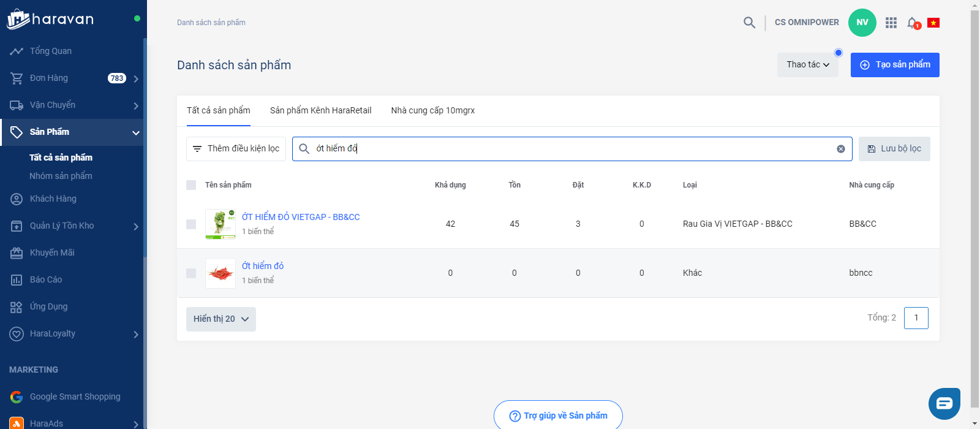Tick checkbox for ỚT HIỂM ĐỎ VIETGAP row

[x=191, y=224]
